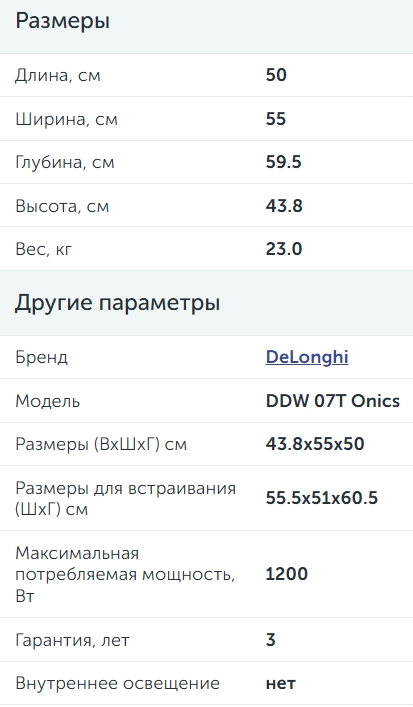Click the Гарантия, лет label

(x=73, y=640)
